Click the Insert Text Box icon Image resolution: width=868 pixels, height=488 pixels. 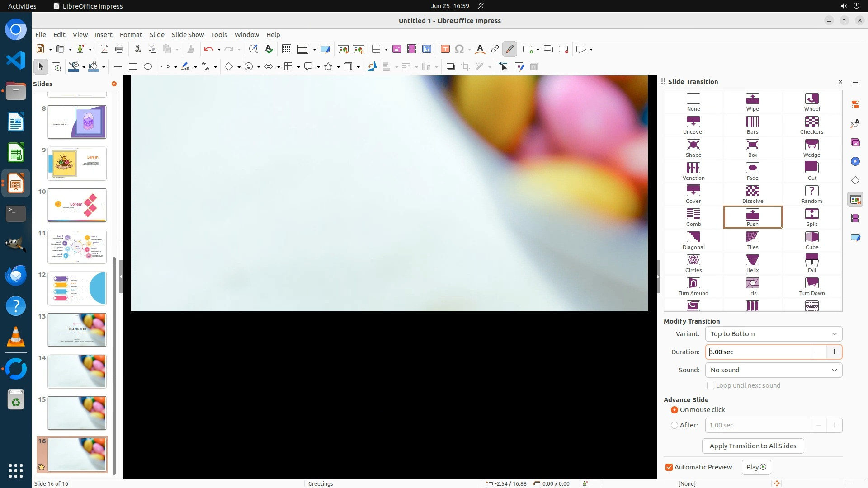(x=445, y=49)
